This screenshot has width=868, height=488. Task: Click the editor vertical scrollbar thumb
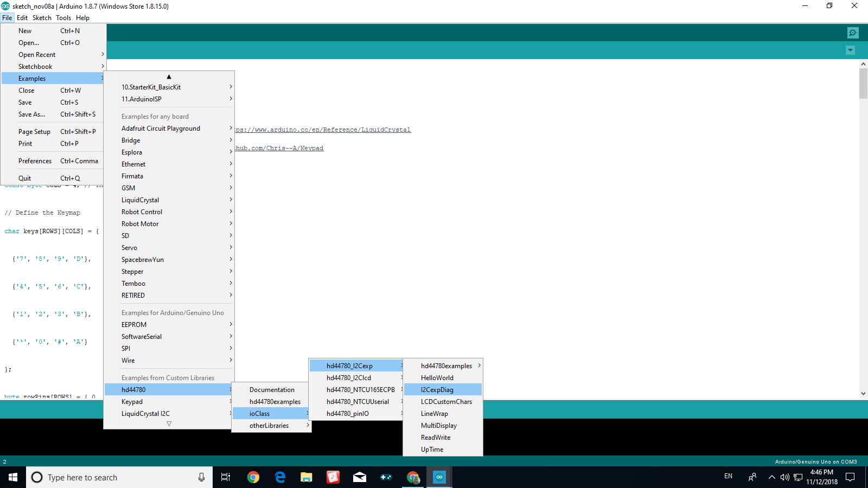click(863, 83)
